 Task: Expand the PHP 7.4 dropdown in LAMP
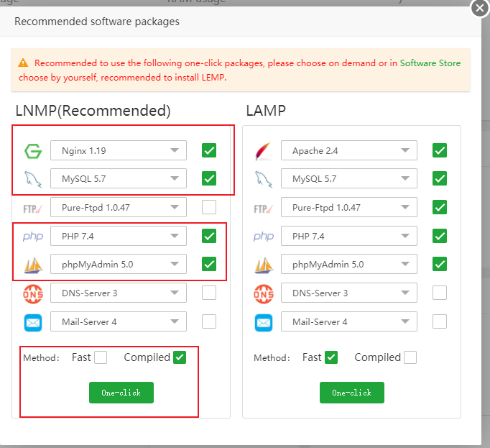click(349, 236)
